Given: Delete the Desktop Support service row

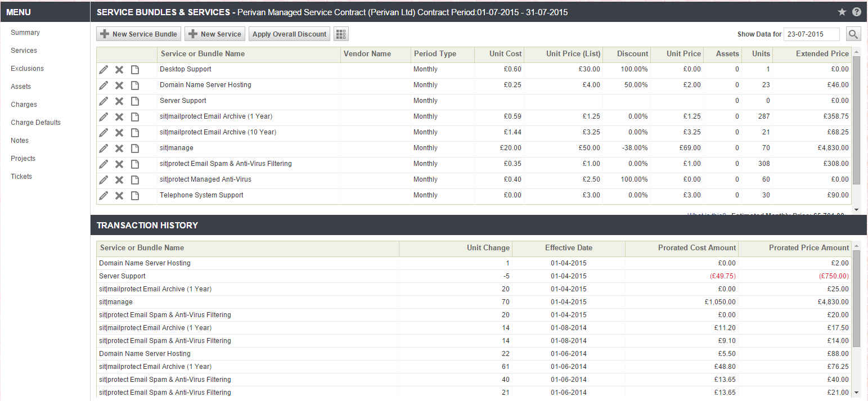Looking at the screenshot, I should click(x=119, y=70).
